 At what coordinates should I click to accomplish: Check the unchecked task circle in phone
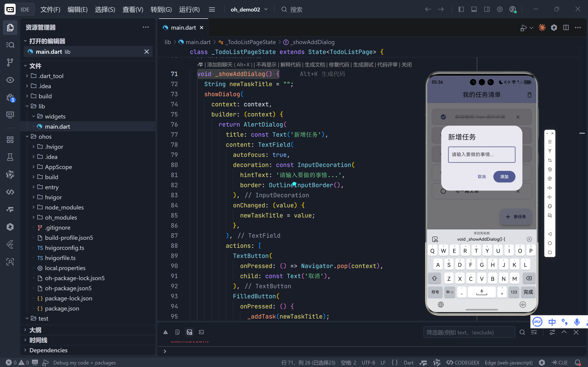(443, 191)
